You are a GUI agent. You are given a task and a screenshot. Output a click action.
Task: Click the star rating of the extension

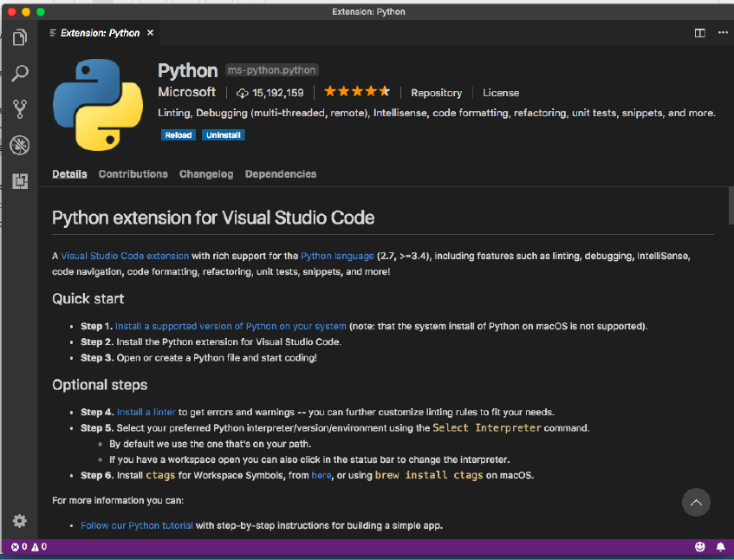click(x=357, y=92)
